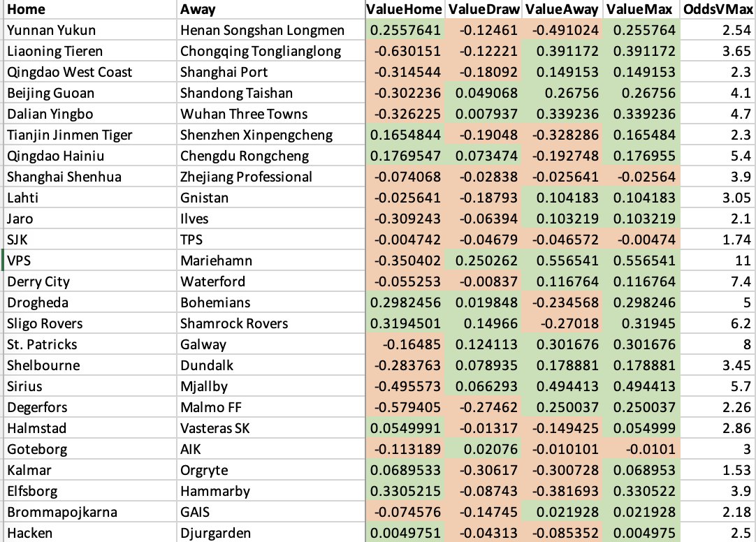Screen dimensions: 756x542
Task: Select the Galway cell
Action: click(271, 344)
